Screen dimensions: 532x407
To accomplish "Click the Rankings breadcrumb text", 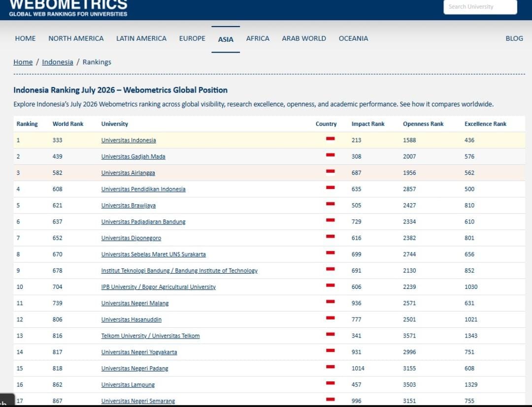I will pos(97,62).
